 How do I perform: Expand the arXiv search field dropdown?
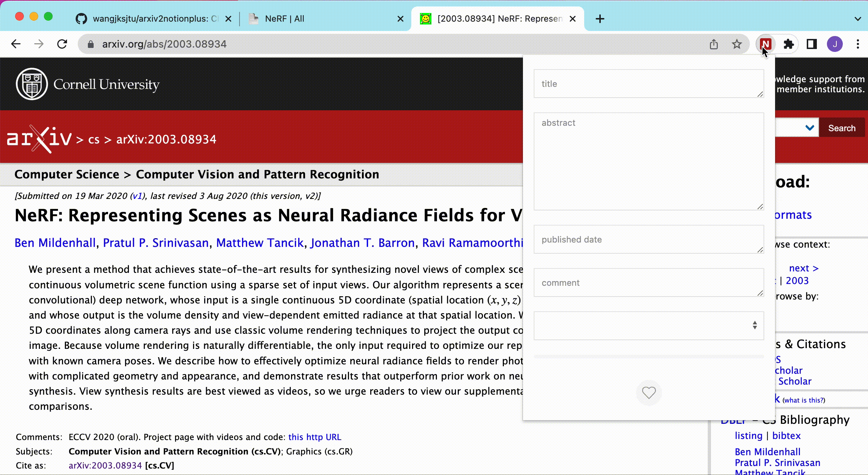coord(809,128)
